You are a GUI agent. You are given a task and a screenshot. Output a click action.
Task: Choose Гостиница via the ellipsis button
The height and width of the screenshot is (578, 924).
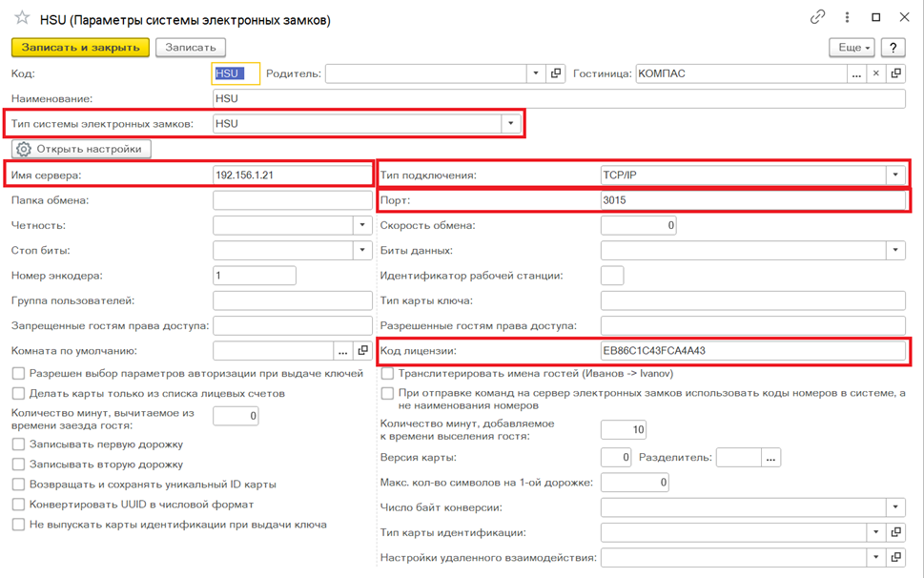pos(856,73)
